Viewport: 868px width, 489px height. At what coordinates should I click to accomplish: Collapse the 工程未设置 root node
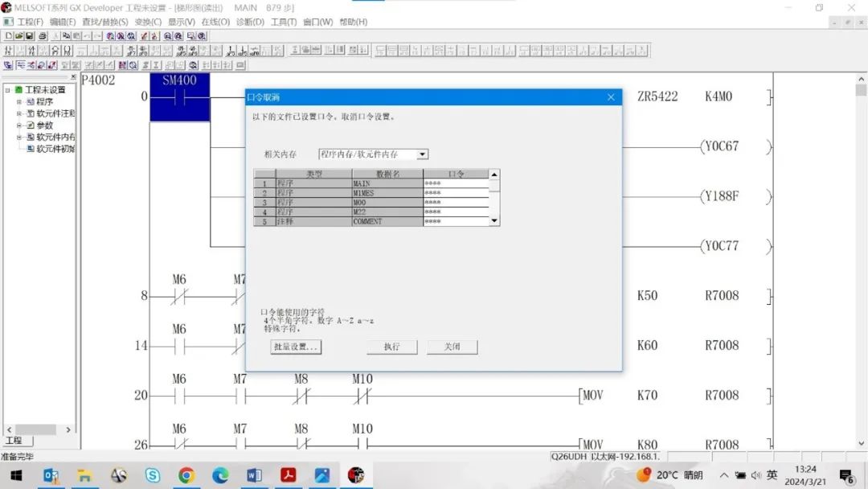7,90
